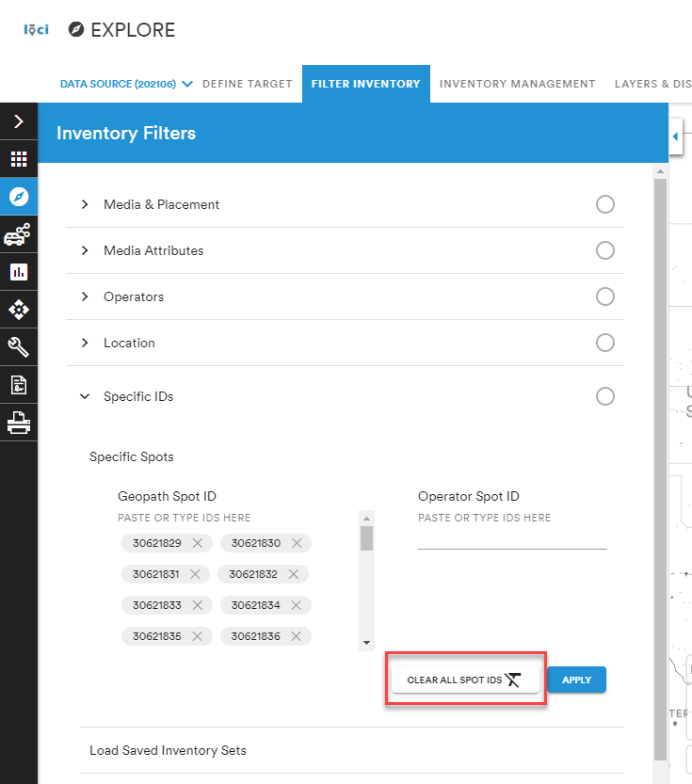
Task: Click the Specific Spots label
Action: tap(132, 457)
